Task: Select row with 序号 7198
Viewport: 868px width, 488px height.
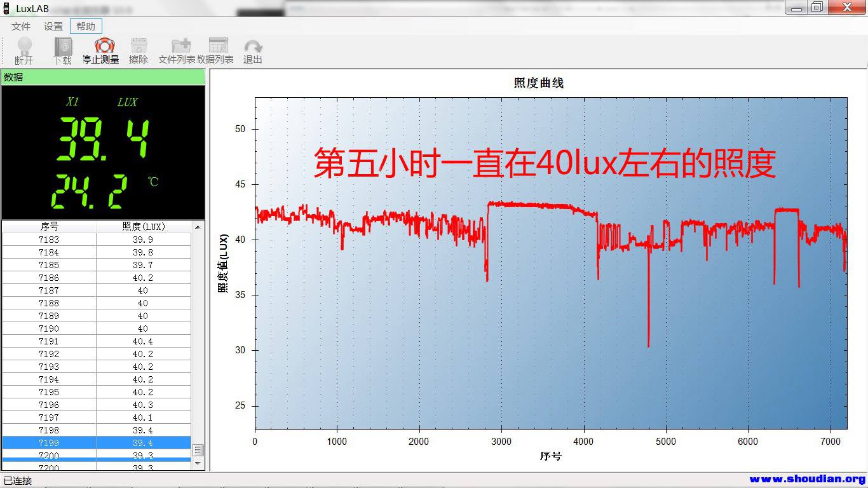Action: point(97,430)
